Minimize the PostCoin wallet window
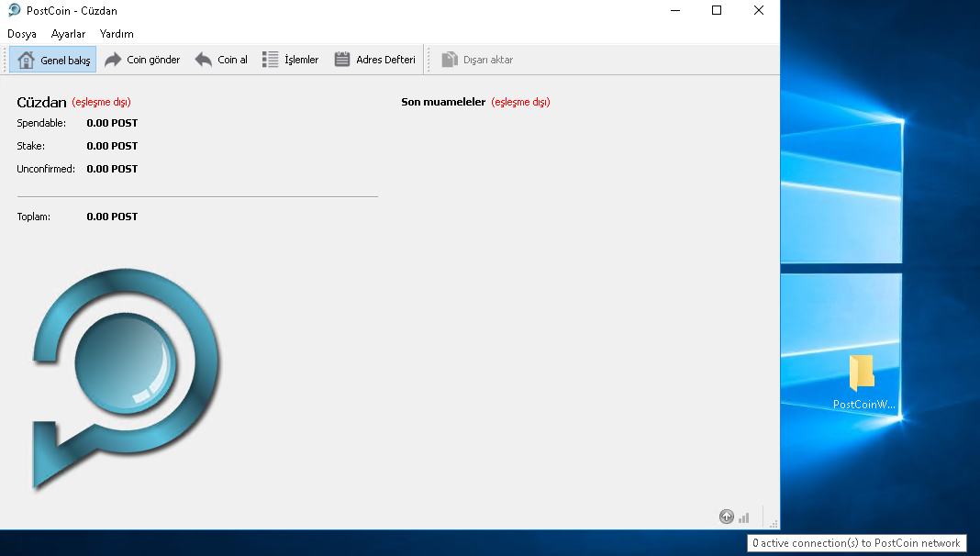 click(x=675, y=10)
